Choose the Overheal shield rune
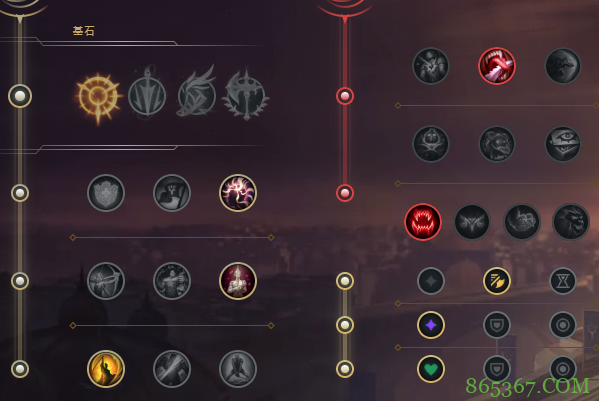Viewport: 599px width, 401px height. coord(106,193)
